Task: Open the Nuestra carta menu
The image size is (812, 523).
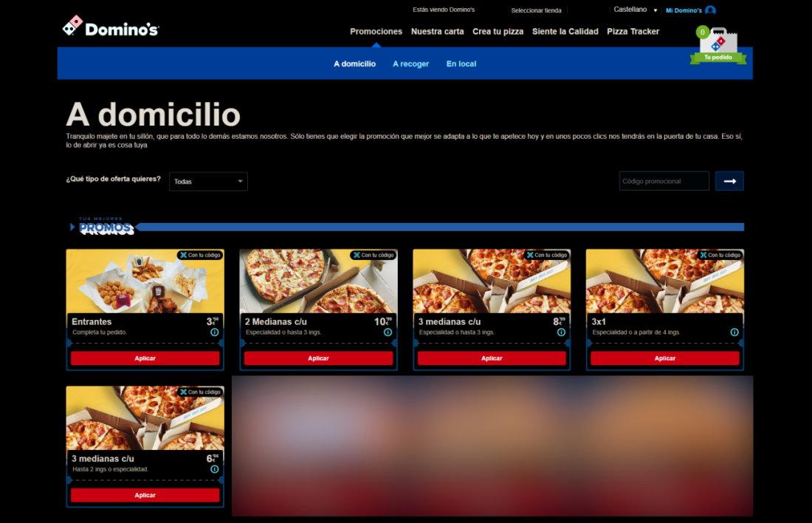Action: coord(437,31)
